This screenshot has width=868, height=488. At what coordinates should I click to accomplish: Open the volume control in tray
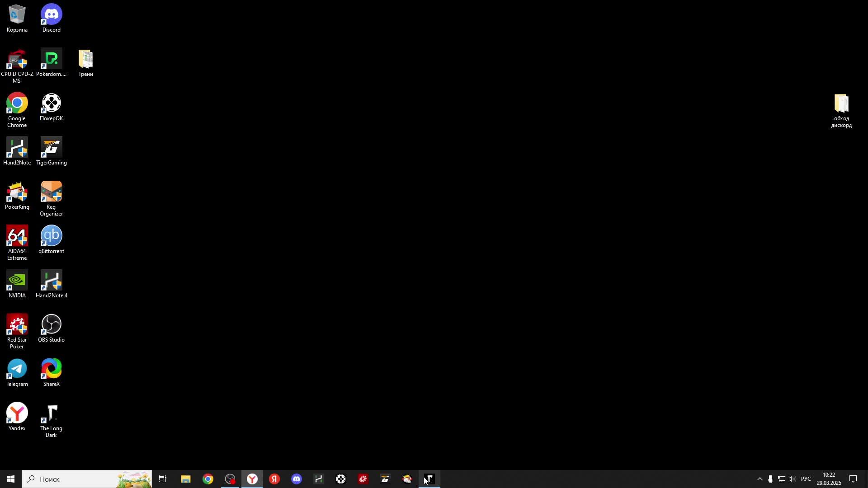[x=792, y=479]
